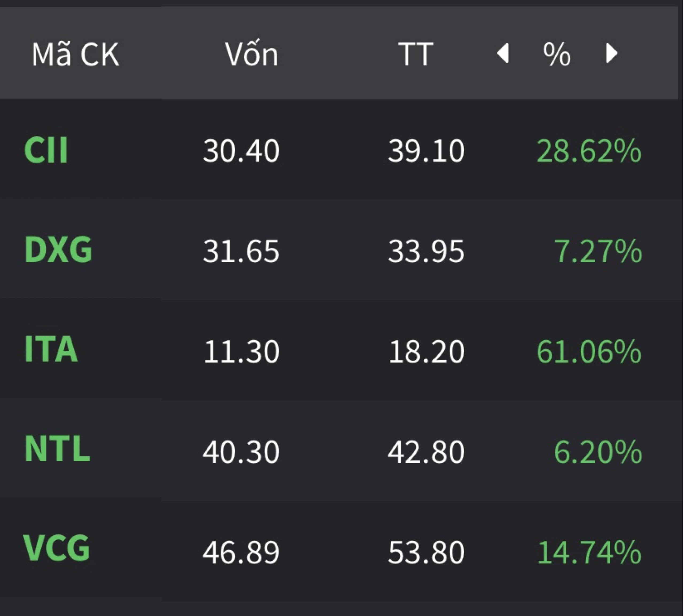Open the CII stock ticker
The width and height of the screenshot is (684, 616).
46,151
